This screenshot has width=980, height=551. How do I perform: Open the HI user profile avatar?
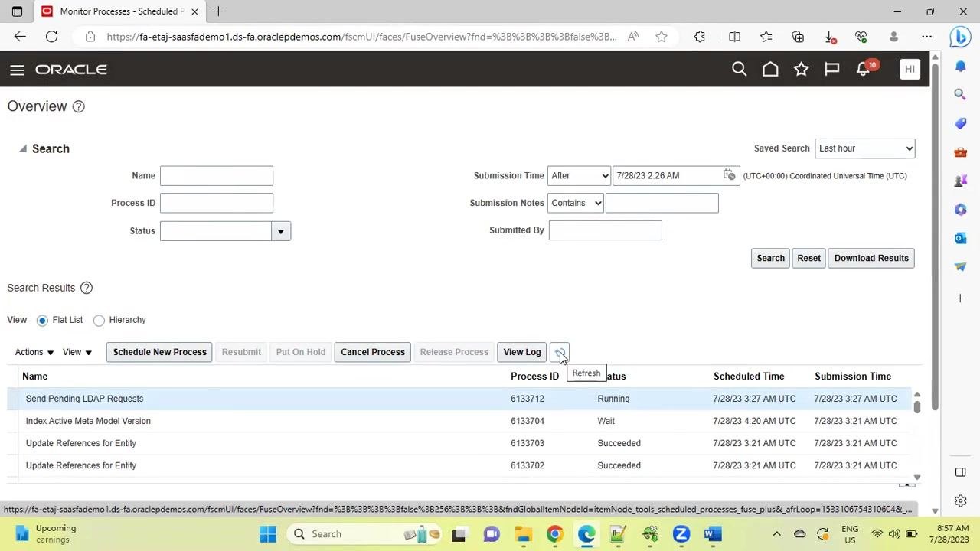[x=910, y=70]
